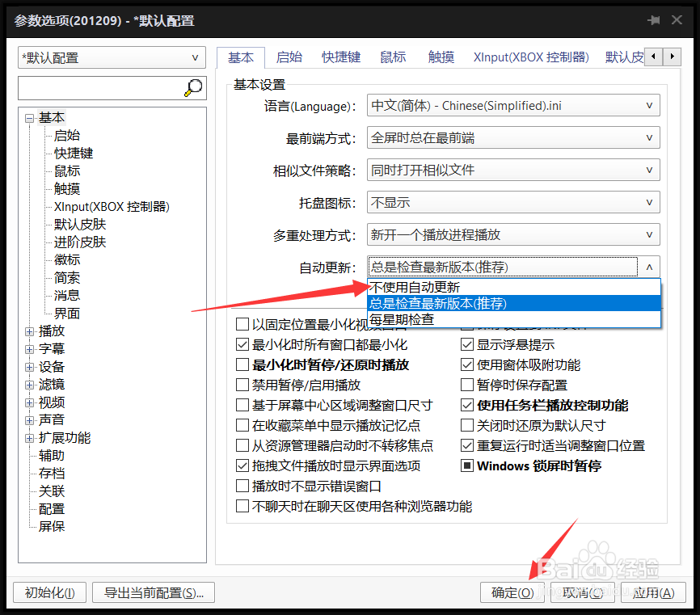Uncheck 显示浮悬提示 option
The height and width of the screenshot is (615, 700).
(x=467, y=344)
